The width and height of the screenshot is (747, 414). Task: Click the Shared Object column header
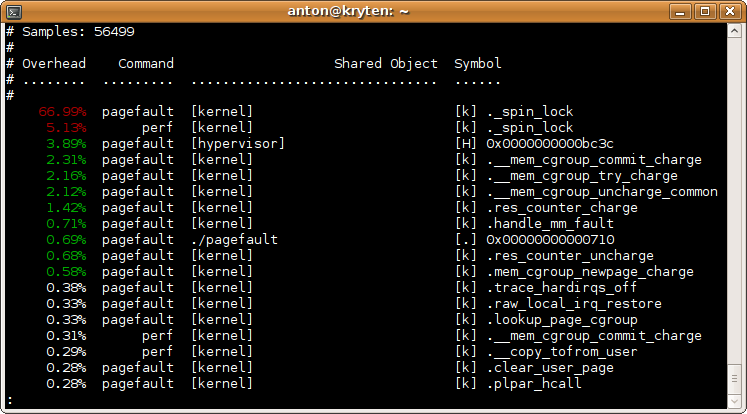tap(385, 63)
